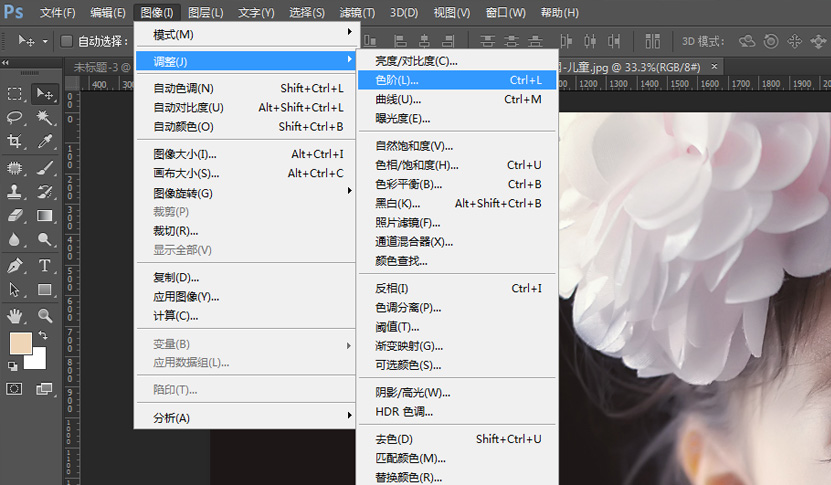831x485 pixels.
Task: Open the Move tool preset dropdown
Action: [45, 41]
